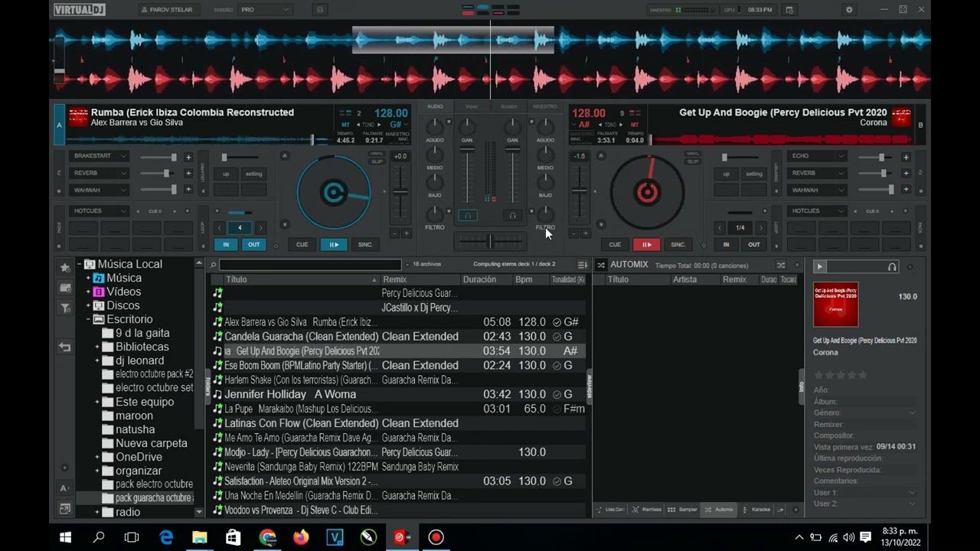Viewport: 980px width, 551px height.
Task: Open BRAKESTART effect dropdown
Action: pyautogui.click(x=99, y=156)
